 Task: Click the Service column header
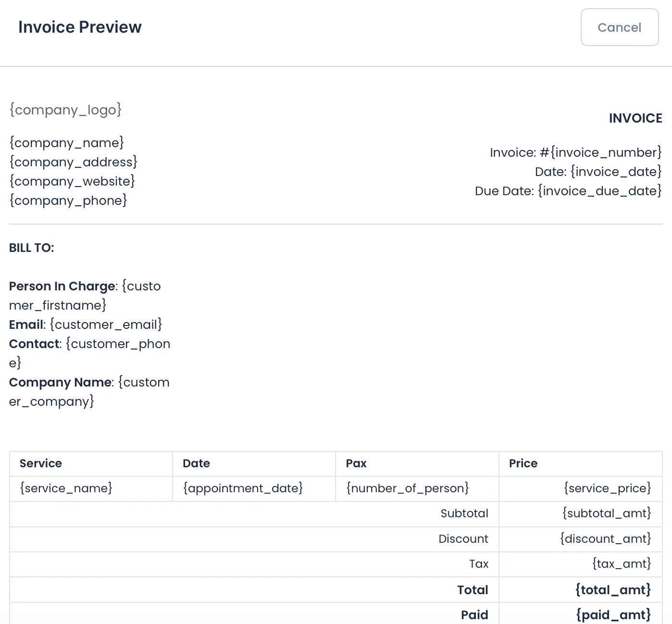point(41,463)
